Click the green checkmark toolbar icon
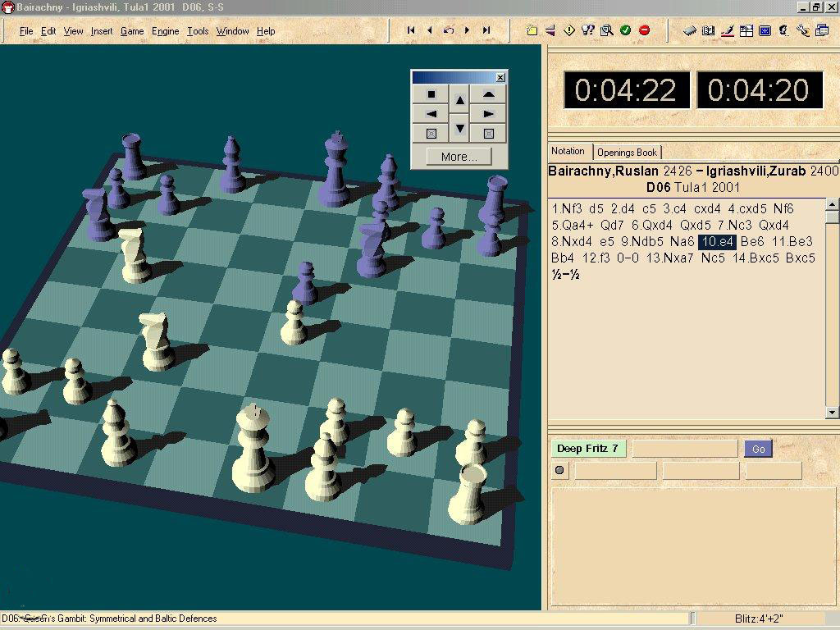The width and height of the screenshot is (840, 630). pyautogui.click(x=625, y=30)
